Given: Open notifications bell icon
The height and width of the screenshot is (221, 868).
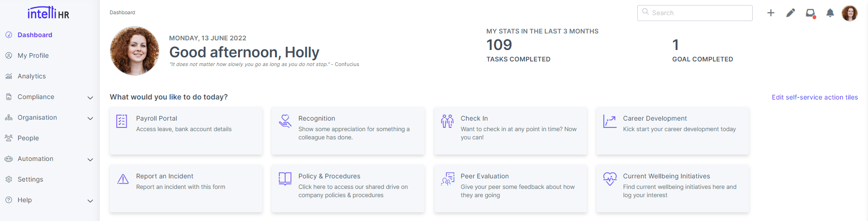Looking at the screenshot, I should [x=830, y=13].
